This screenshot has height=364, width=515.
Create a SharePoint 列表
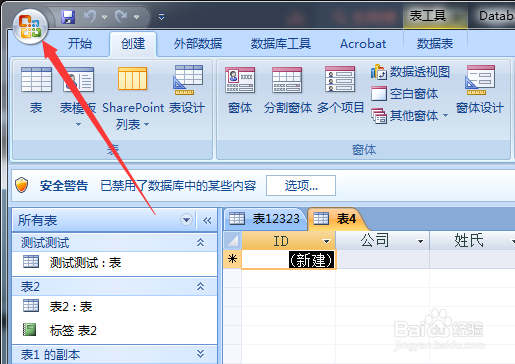pyautogui.click(x=133, y=97)
